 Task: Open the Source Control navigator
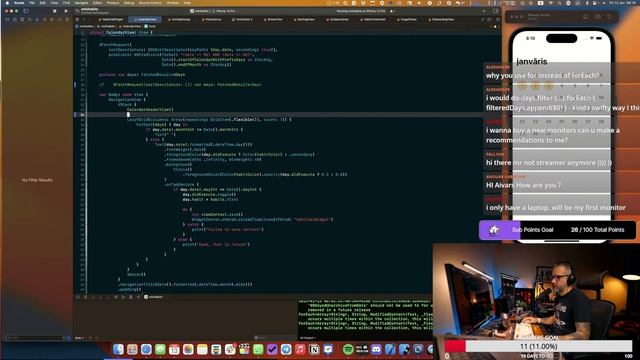14,19
